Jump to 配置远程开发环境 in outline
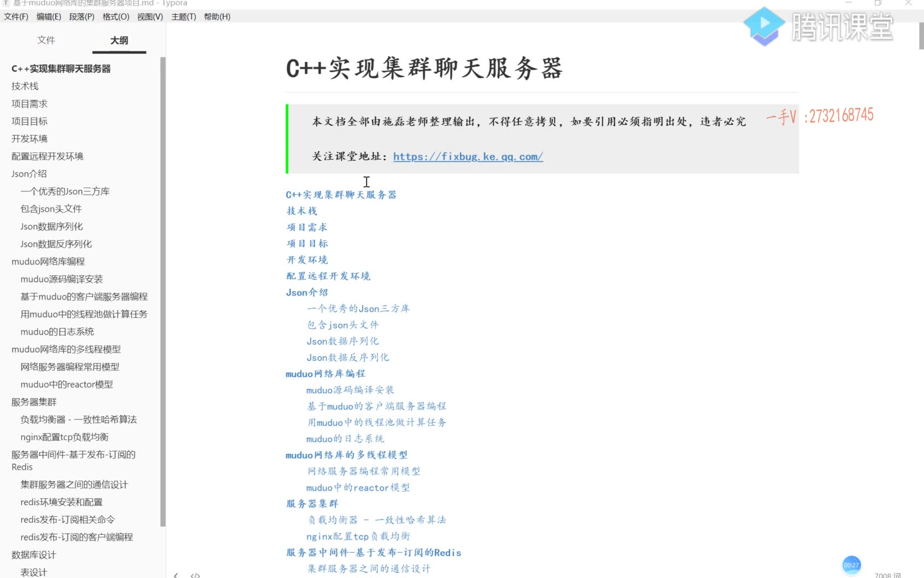Image resolution: width=924 pixels, height=578 pixels. (48, 156)
